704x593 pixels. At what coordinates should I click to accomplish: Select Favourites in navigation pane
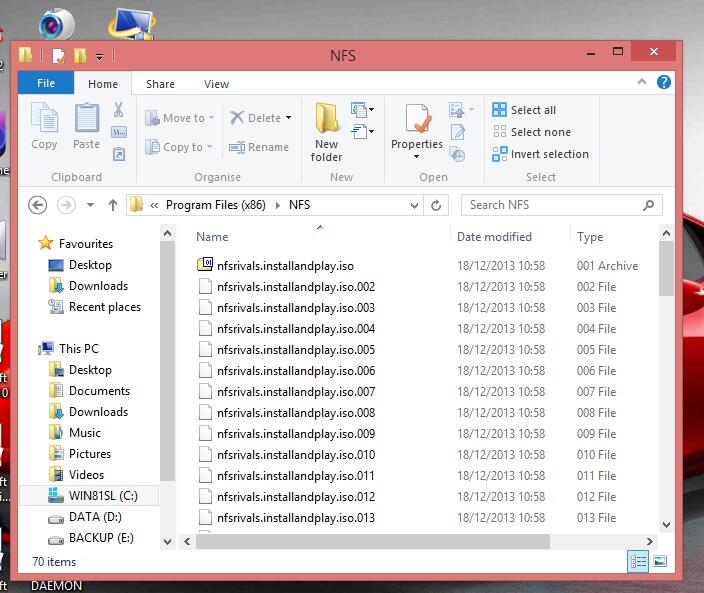(x=75, y=243)
